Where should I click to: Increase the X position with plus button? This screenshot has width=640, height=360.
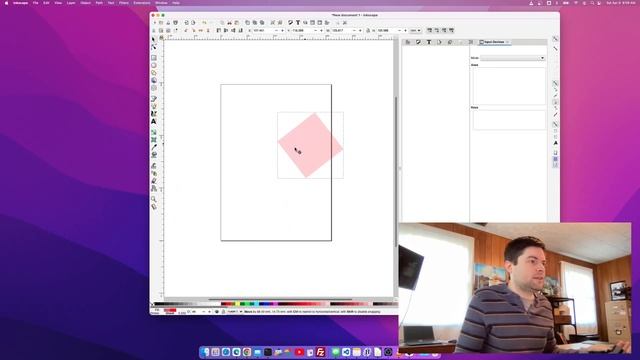pos(282,31)
